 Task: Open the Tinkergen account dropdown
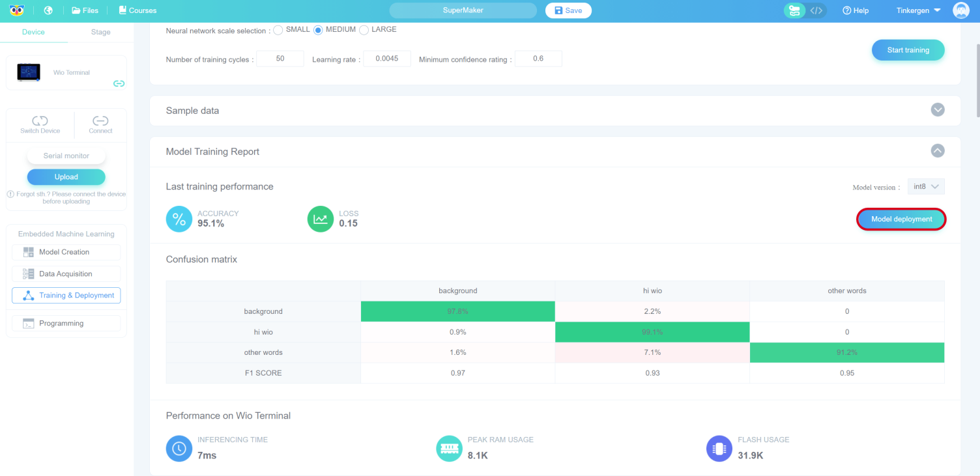(918, 10)
